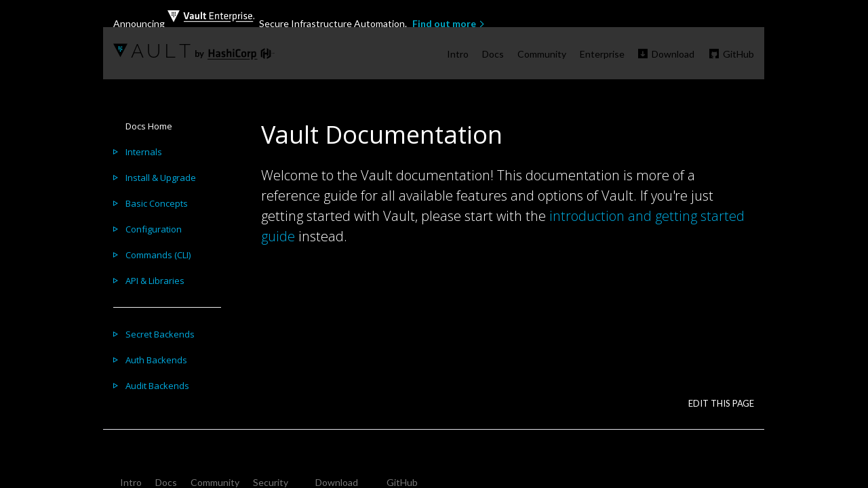Open the Internals sidebar link
The height and width of the screenshot is (488, 868).
click(x=144, y=152)
